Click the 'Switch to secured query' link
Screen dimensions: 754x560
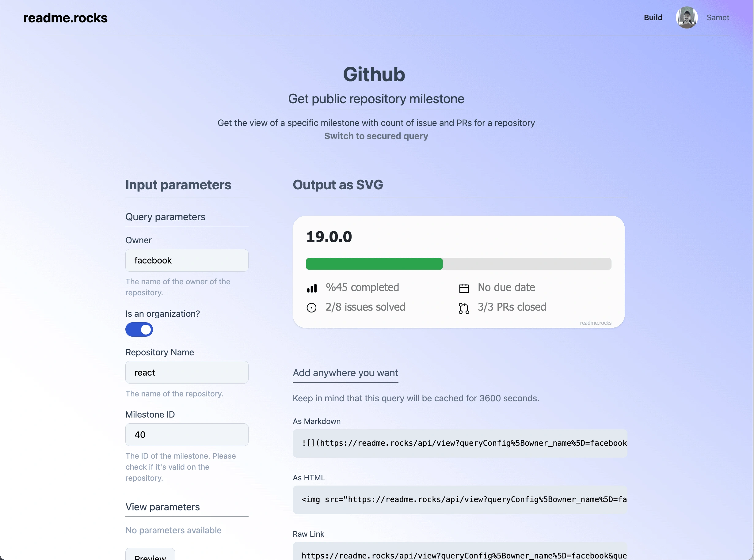pos(376,136)
